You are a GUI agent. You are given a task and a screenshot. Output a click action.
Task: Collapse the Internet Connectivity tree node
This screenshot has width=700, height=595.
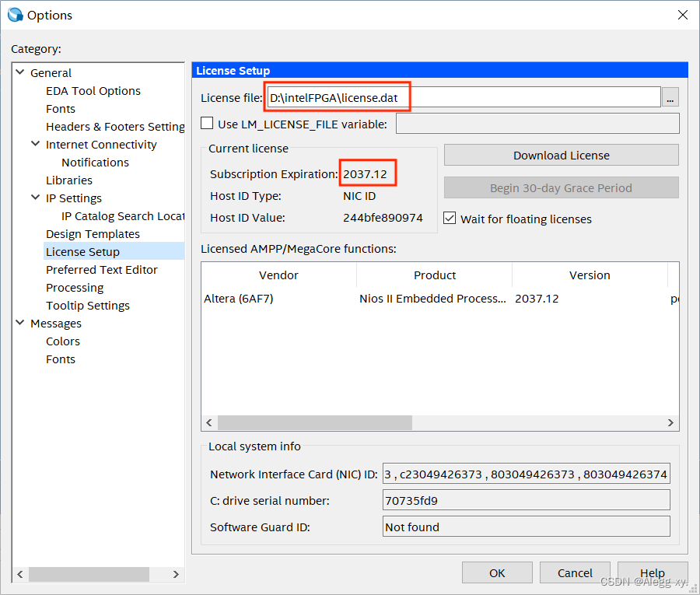click(35, 144)
